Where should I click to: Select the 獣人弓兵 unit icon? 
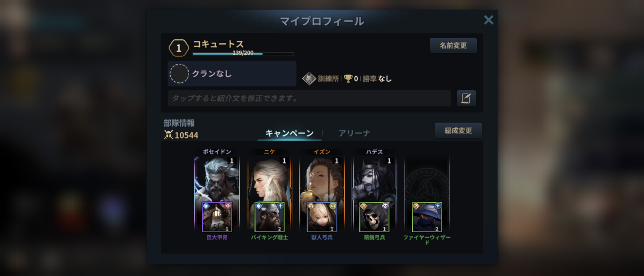pos(322,217)
